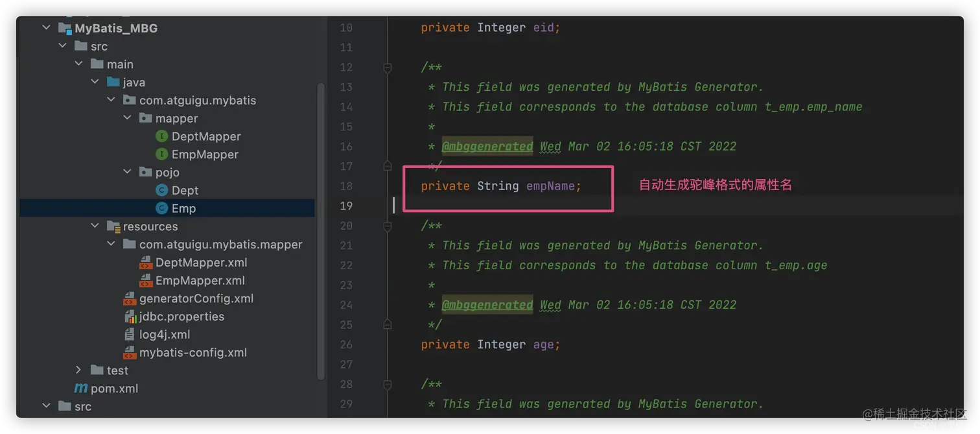The image size is (980, 434).
Task: Collapse the mapper package chevron
Action: [127, 118]
